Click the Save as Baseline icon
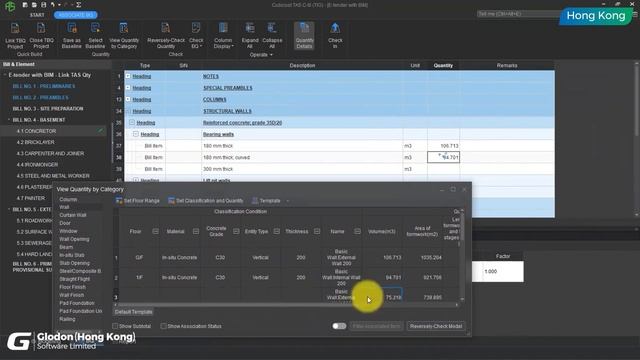Image resolution: width=640 pixels, height=360 pixels. pos(72,29)
